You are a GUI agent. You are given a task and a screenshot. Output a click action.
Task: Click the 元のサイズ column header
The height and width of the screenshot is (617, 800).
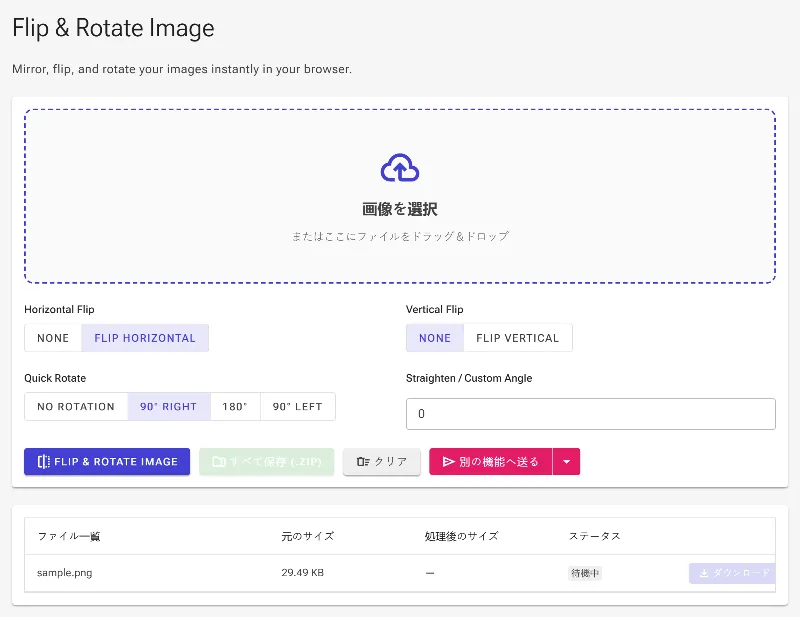308,536
